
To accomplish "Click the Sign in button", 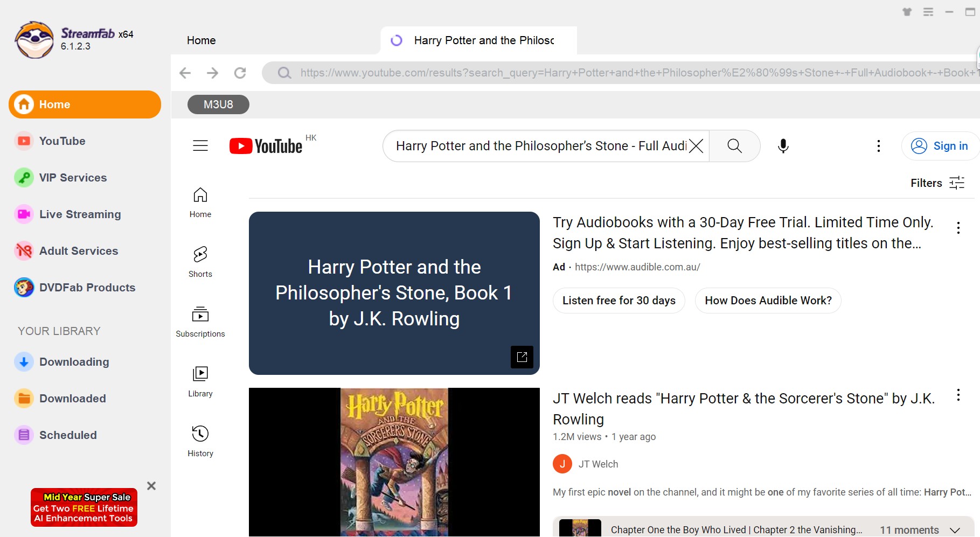I will pos(940,146).
